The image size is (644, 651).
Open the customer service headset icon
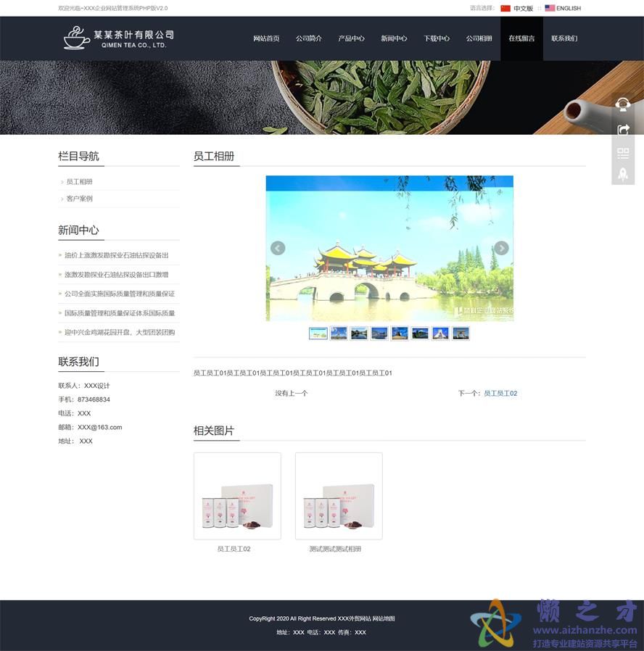(622, 104)
